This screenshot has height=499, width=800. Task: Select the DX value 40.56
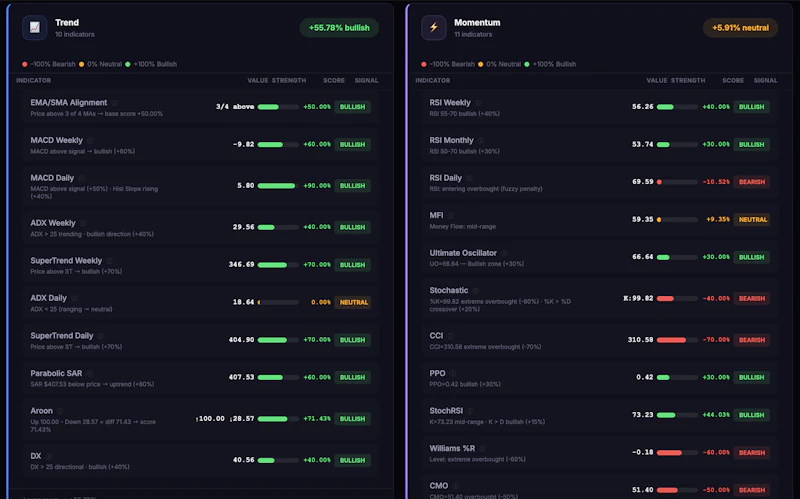pos(243,460)
